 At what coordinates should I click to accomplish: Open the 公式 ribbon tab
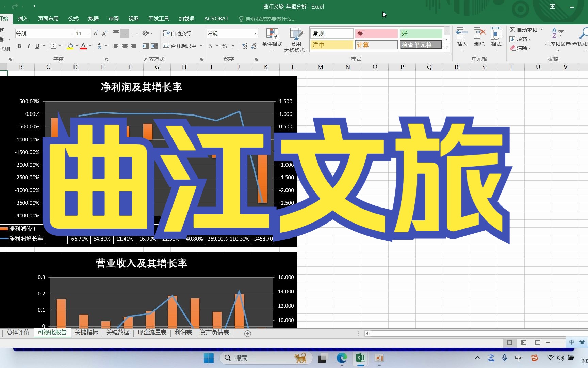73,19
